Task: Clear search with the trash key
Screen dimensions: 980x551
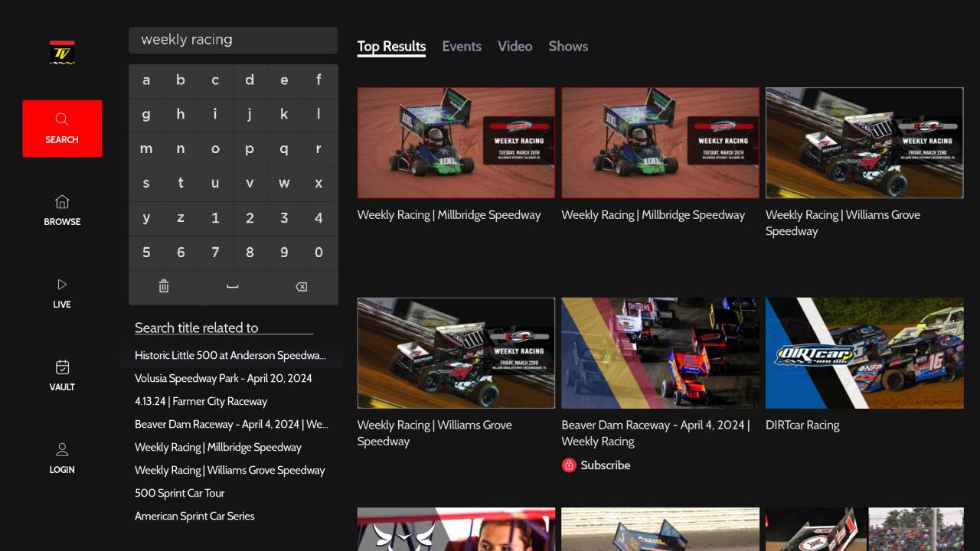Action: pos(163,286)
